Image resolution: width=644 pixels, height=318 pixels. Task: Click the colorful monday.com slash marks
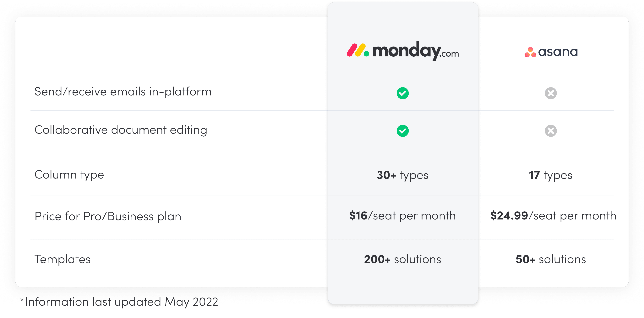[358, 50]
